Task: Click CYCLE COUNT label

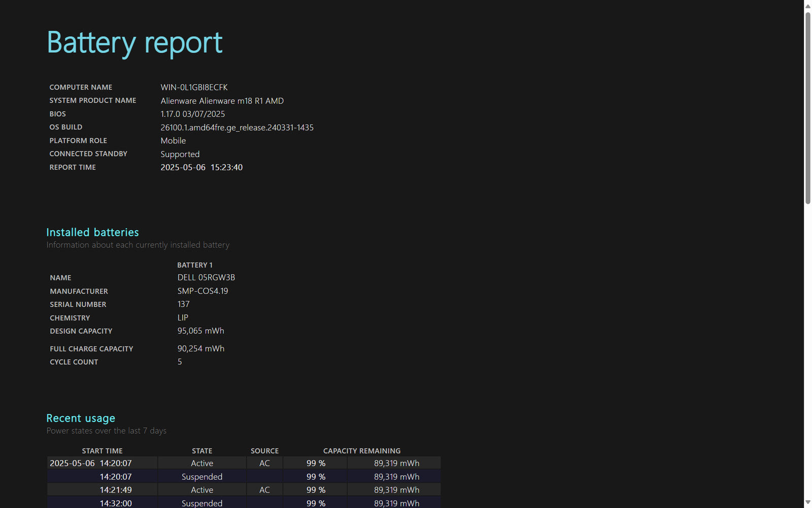Action: coord(74,362)
